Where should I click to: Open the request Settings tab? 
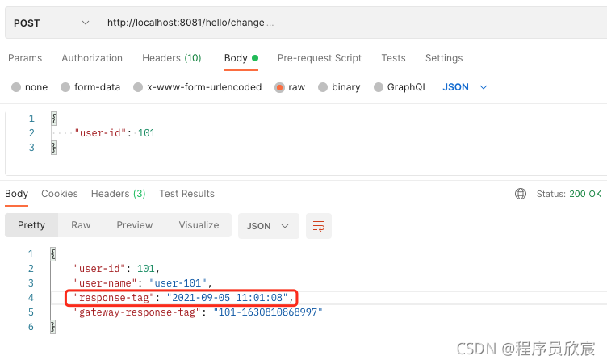click(x=444, y=58)
